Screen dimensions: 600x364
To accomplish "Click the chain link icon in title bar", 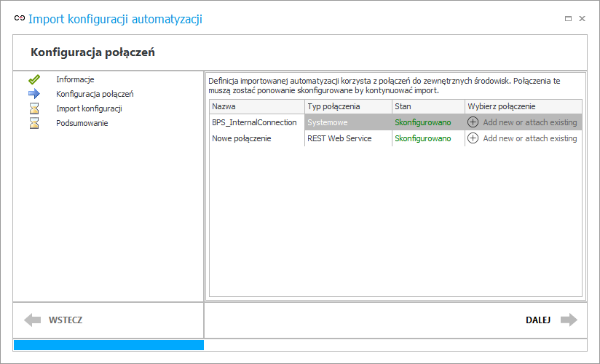I will [x=20, y=18].
